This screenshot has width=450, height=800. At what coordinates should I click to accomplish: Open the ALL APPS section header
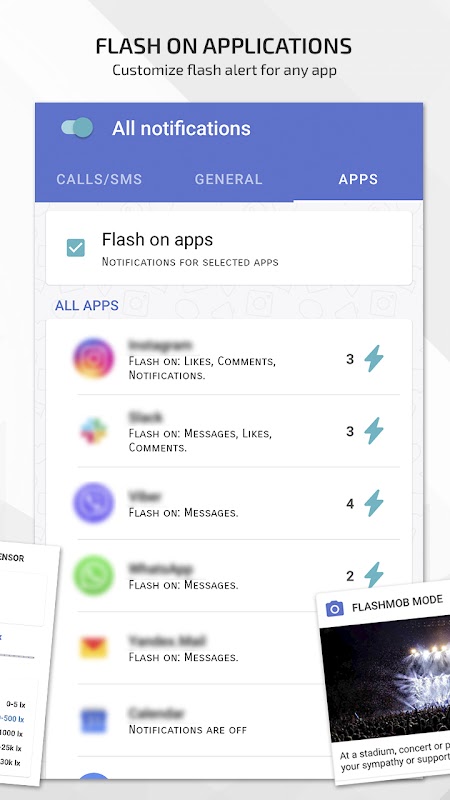[87, 306]
